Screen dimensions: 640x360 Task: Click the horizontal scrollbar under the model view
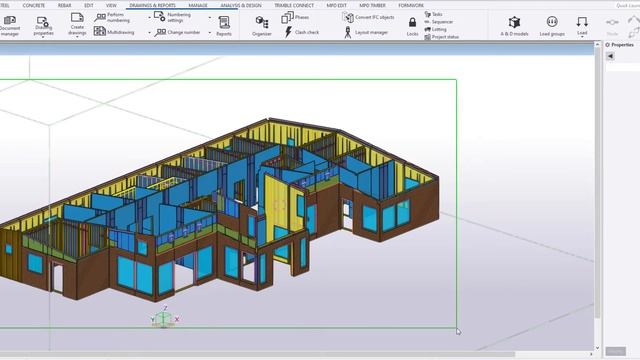(x=257, y=354)
